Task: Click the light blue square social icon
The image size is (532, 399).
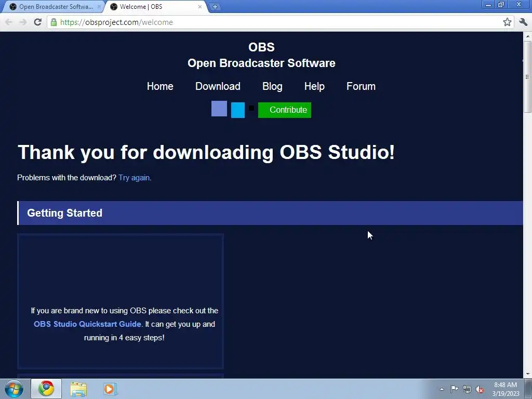Action: pos(238,110)
